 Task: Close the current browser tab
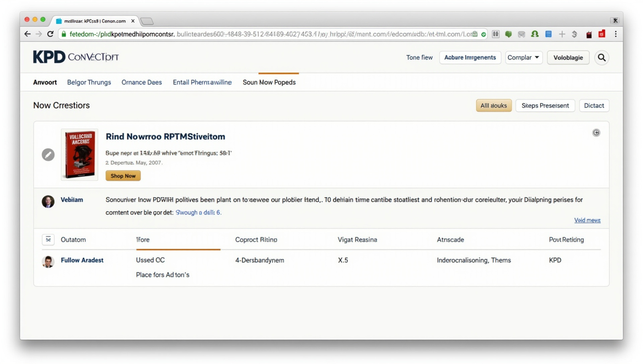133,21
